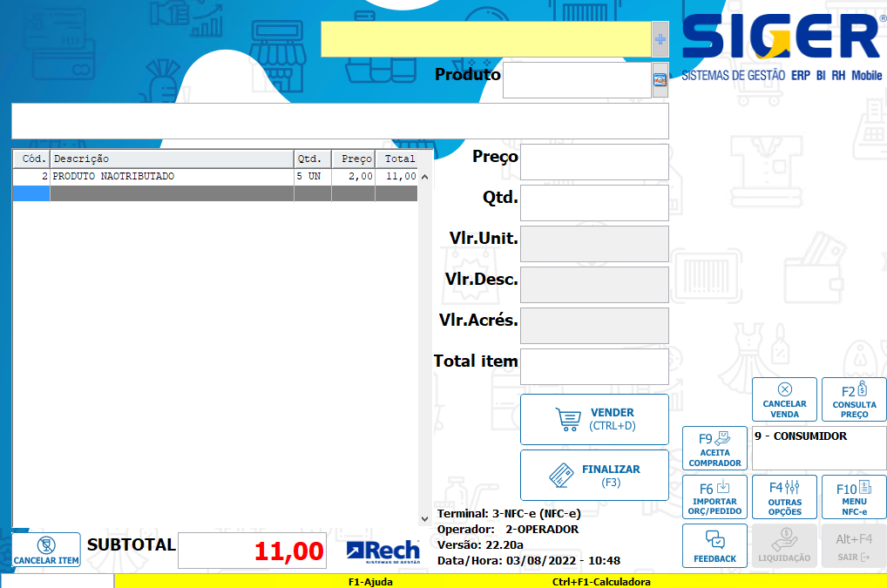Click the selected empty grid row

pos(215,193)
